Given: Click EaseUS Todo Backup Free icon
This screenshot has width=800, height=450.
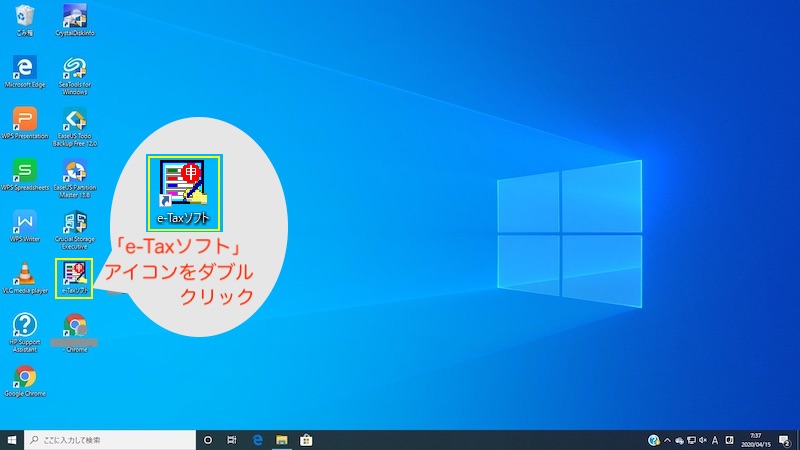Looking at the screenshot, I should tap(75, 127).
